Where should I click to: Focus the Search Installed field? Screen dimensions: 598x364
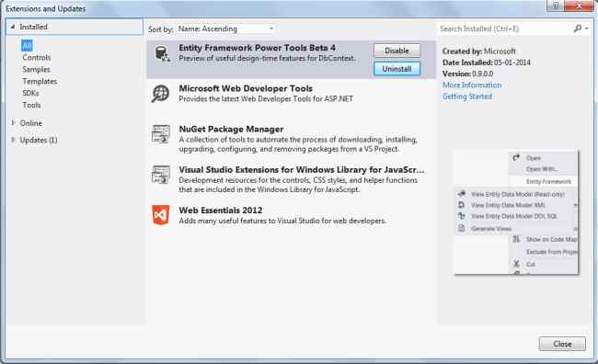point(505,28)
